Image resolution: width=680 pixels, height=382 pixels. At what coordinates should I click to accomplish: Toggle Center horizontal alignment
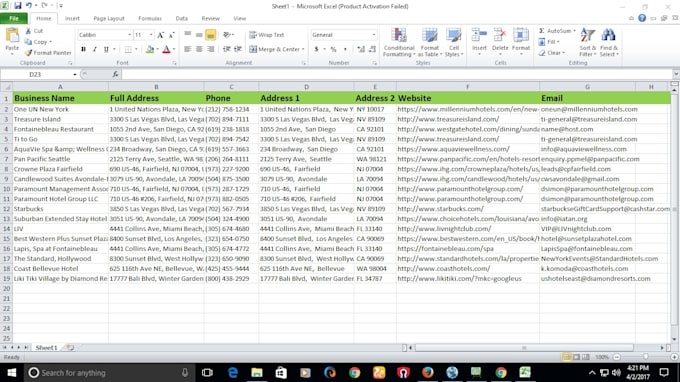pos(199,49)
